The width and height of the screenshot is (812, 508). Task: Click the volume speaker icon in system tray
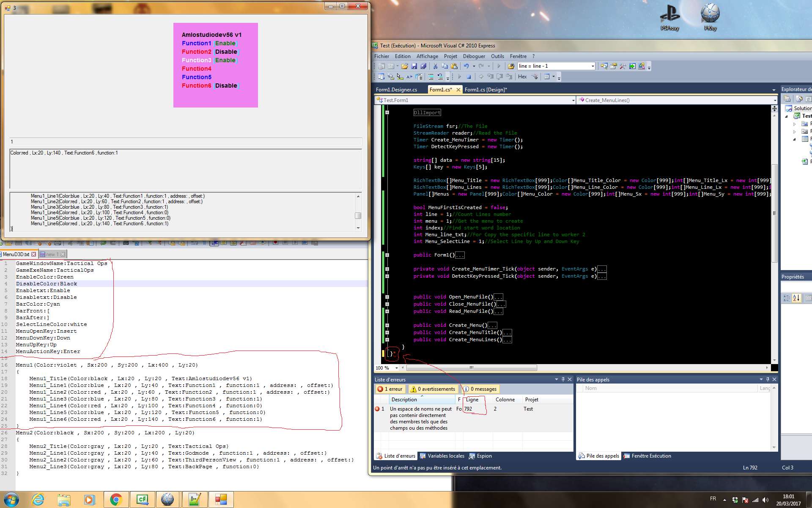point(765,500)
